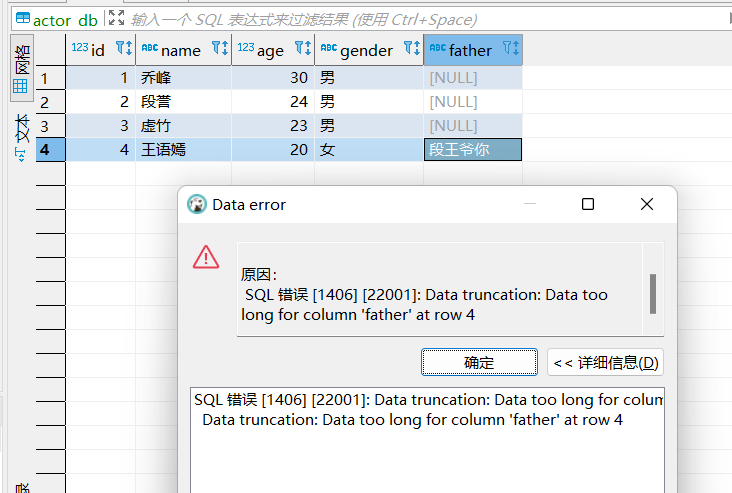Viewport: 732px width, 493px height.
Task: Select row header number 2
Action: coord(50,102)
